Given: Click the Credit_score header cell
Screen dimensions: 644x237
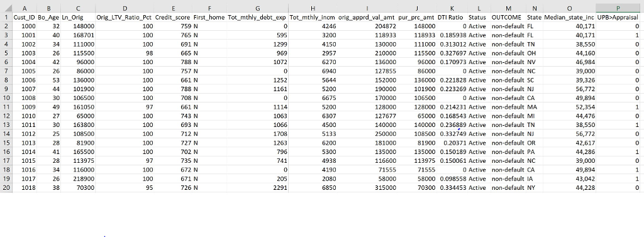Looking at the screenshot, I should pyautogui.click(x=174, y=17).
